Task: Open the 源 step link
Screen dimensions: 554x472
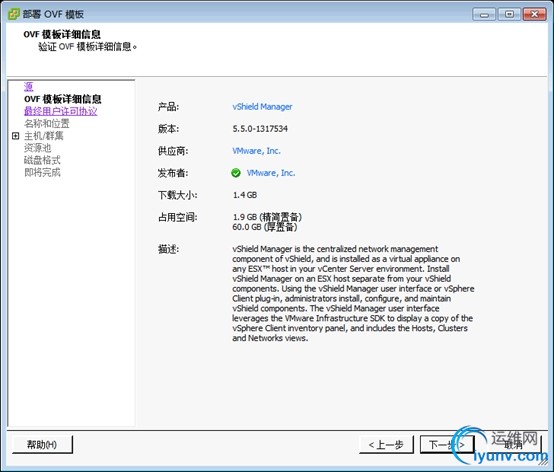Action: tap(29, 87)
